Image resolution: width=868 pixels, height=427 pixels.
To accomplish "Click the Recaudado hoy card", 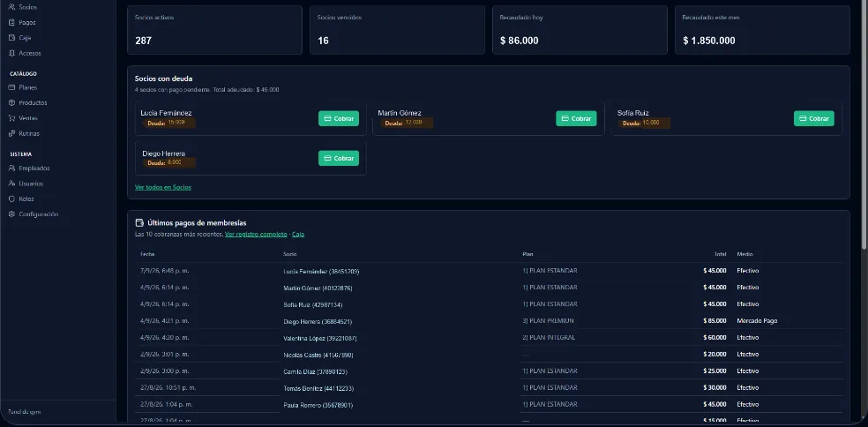I will 580,30.
